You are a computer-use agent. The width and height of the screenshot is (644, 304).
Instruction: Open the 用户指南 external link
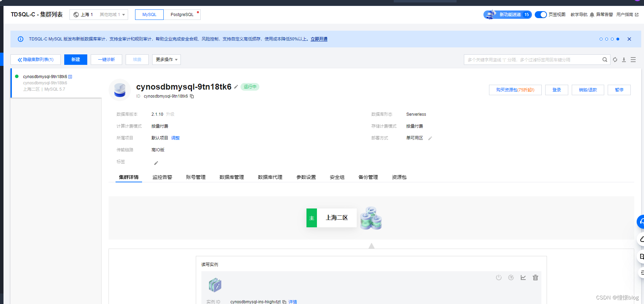[x=627, y=15]
